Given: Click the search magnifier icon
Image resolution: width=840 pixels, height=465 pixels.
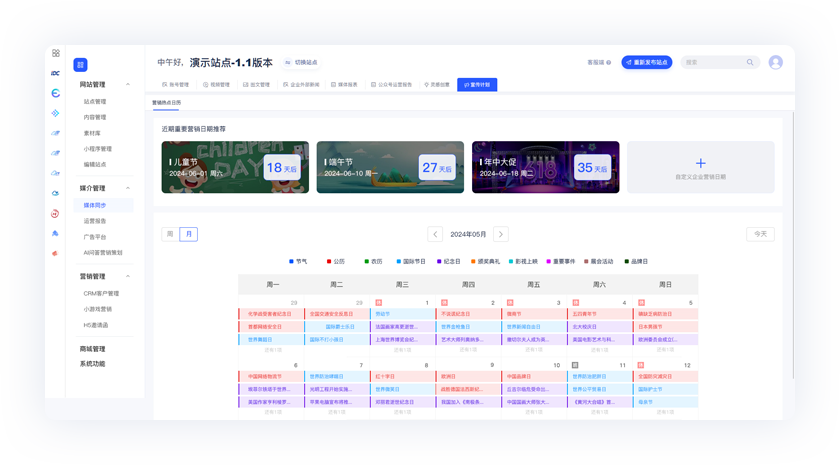Looking at the screenshot, I should click(x=750, y=62).
